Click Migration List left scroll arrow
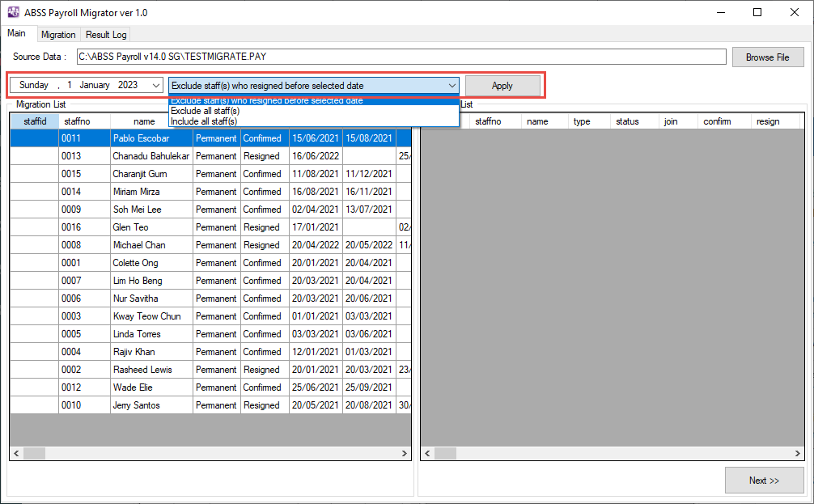 (17, 454)
